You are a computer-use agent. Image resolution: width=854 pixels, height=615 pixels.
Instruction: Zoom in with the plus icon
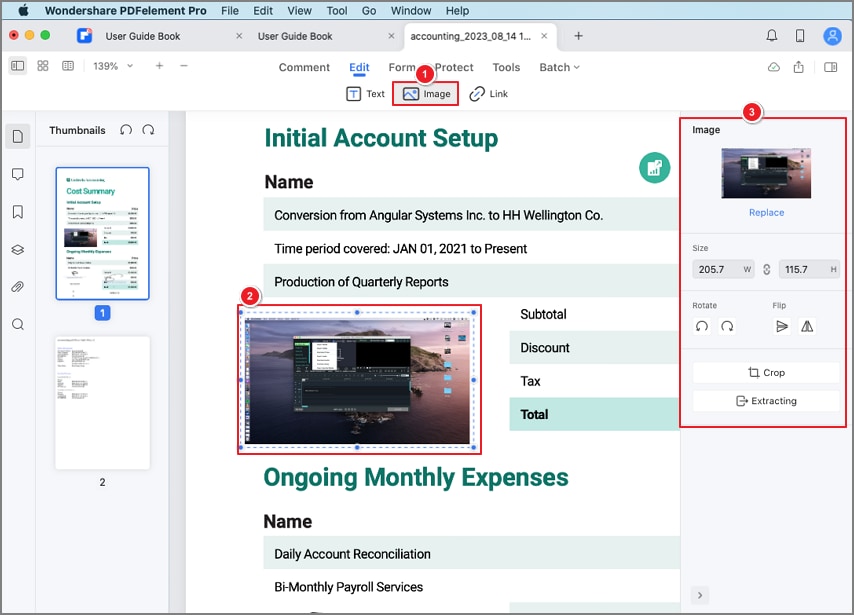click(x=159, y=66)
